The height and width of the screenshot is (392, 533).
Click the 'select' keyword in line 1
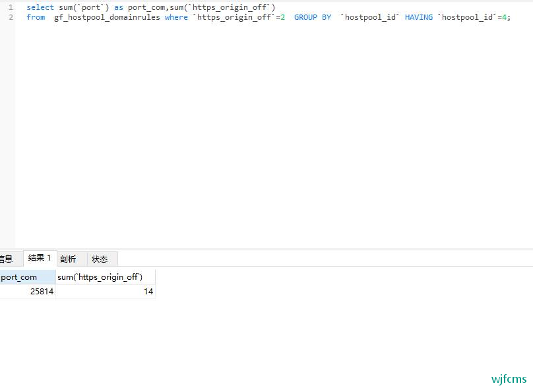40,7
